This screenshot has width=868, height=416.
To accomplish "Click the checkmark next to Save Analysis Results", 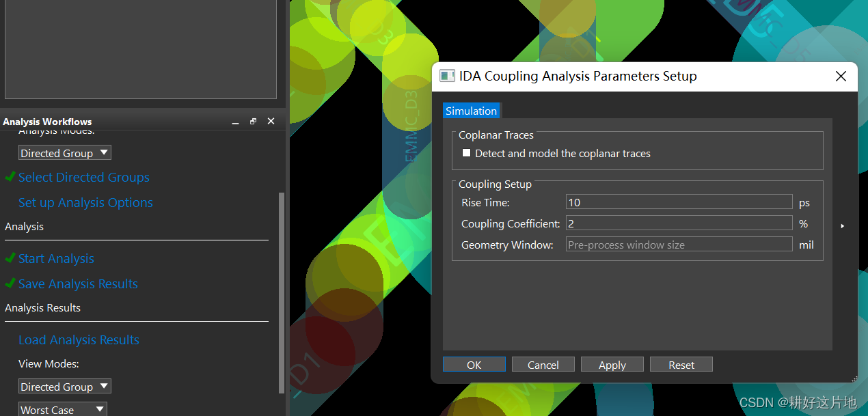I will (x=10, y=283).
